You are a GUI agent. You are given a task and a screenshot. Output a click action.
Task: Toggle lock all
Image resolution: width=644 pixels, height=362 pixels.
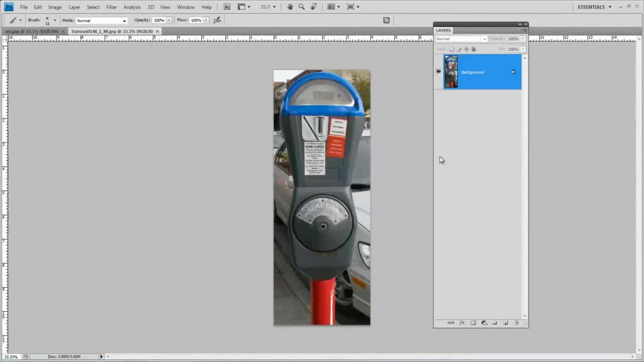(474, 49)
